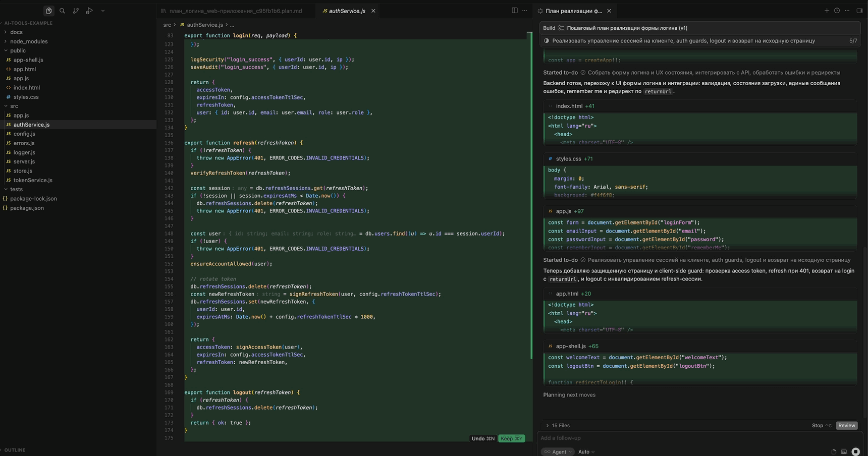Click the chat panel vertical scrollbar

[x=865, y=333]
